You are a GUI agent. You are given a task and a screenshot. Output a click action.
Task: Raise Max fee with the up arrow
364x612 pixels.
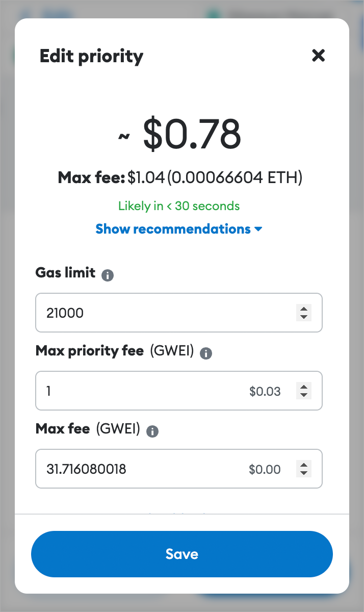(x=304, y=465)
